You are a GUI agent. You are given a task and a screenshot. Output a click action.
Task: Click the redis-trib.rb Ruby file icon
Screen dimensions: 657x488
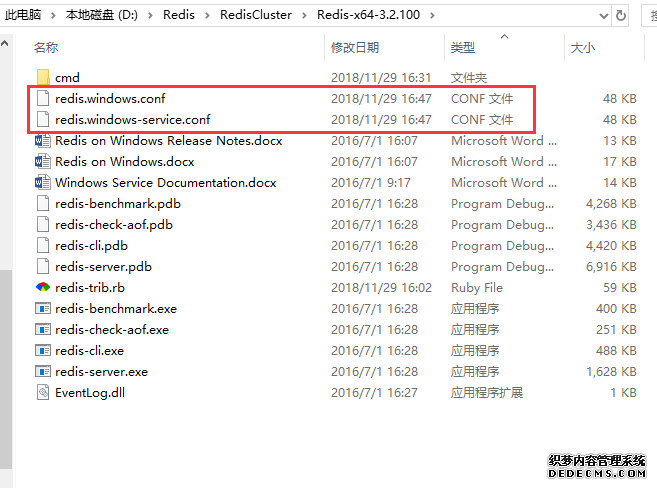point(42,287)
